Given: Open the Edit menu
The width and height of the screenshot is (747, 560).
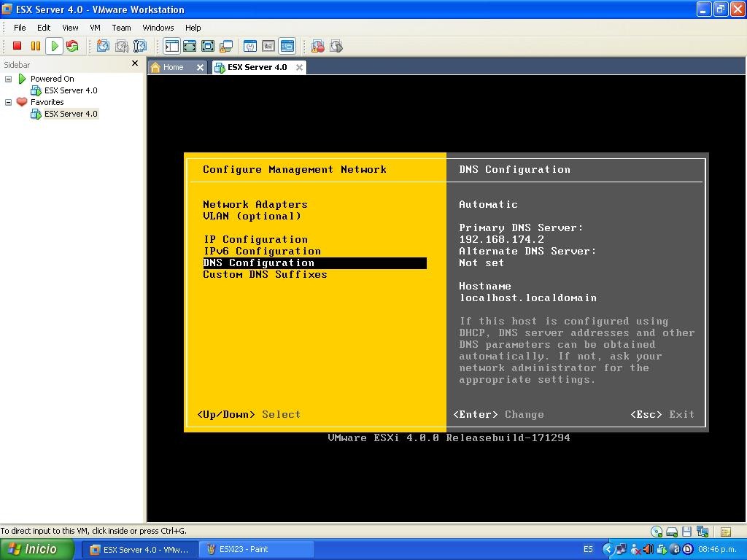Looking at the screenshot, I should [x=44, y=28].
